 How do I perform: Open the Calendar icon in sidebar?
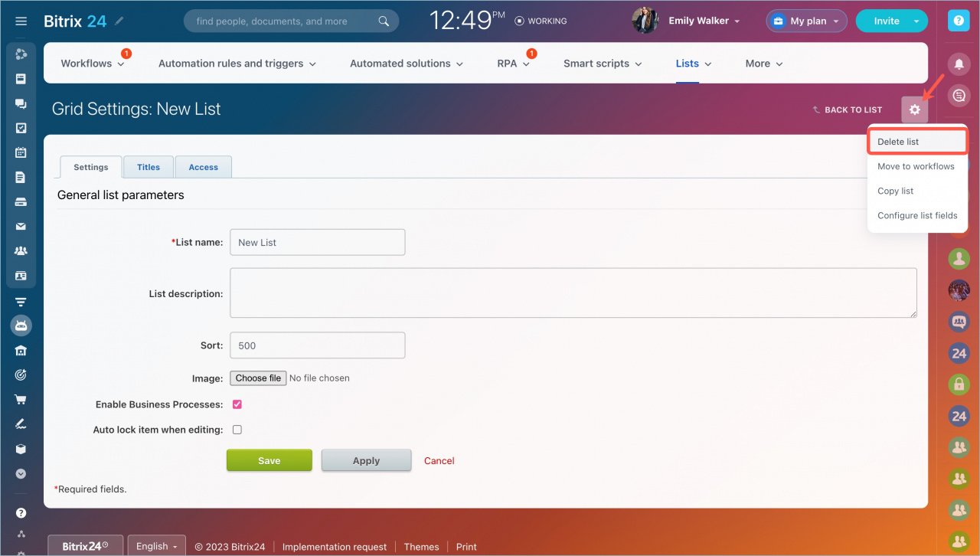point(21,152)
